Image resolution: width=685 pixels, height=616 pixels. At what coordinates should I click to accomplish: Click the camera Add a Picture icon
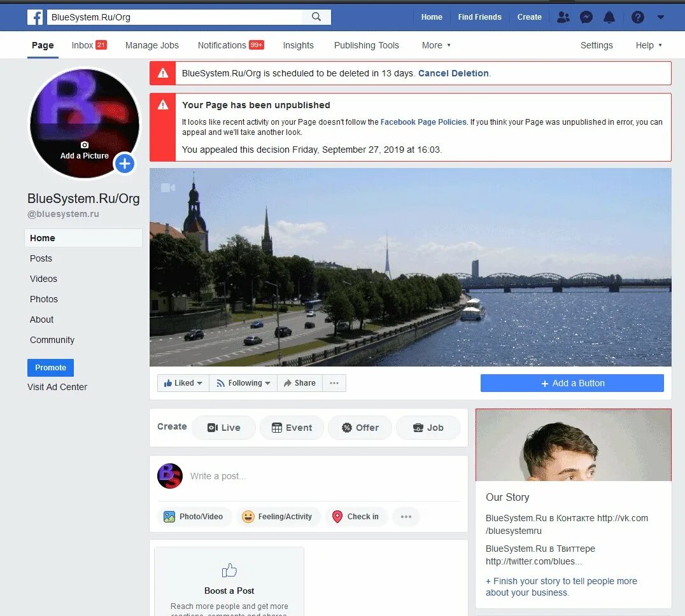tap(85, 145)
